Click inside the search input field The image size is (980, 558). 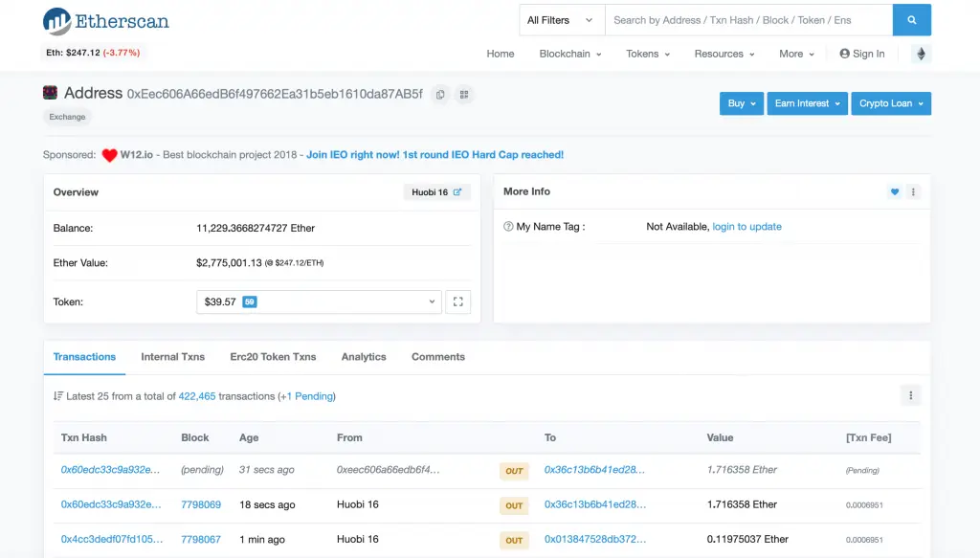748,20
